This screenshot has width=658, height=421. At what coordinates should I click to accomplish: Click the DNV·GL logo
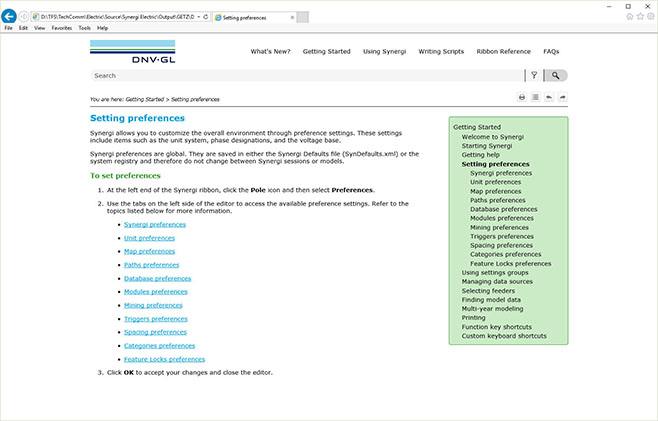[133, 52]
